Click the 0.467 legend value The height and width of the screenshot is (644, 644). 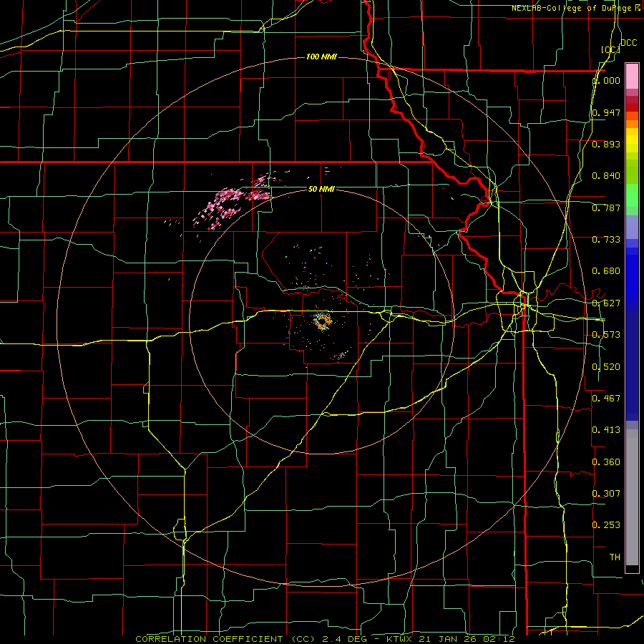[606, 398]
